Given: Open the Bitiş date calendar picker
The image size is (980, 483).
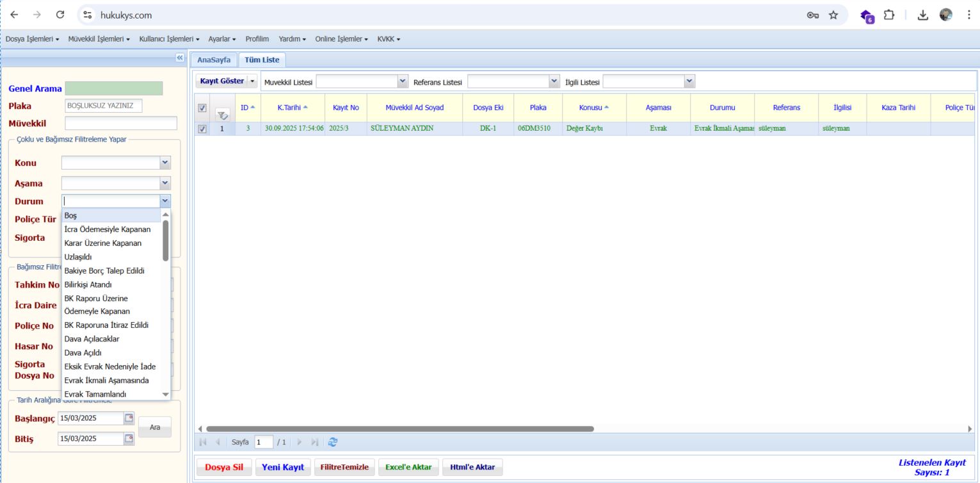Looking at the screenshot, I should click(x=129, y=439).
